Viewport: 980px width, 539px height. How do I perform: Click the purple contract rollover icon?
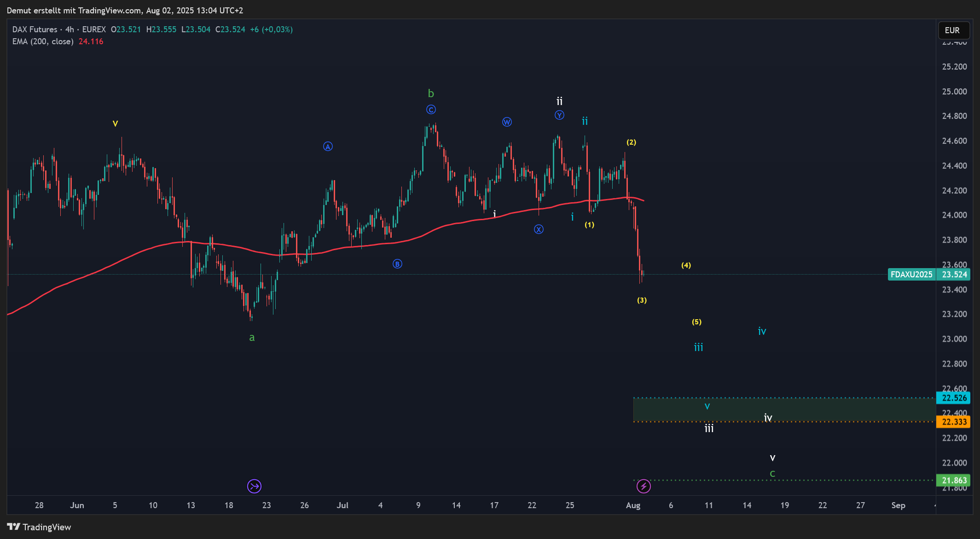[254, 486]
